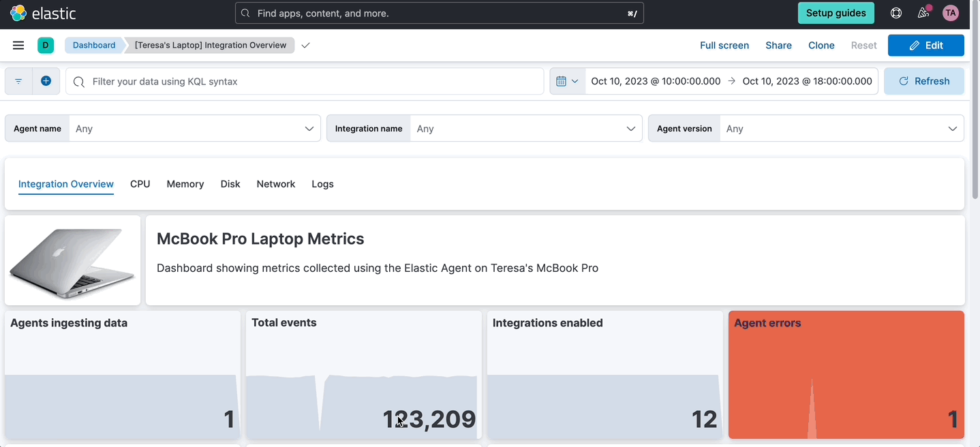
Task: Open the notifications bell icon
Action: [x=923, y=13]
